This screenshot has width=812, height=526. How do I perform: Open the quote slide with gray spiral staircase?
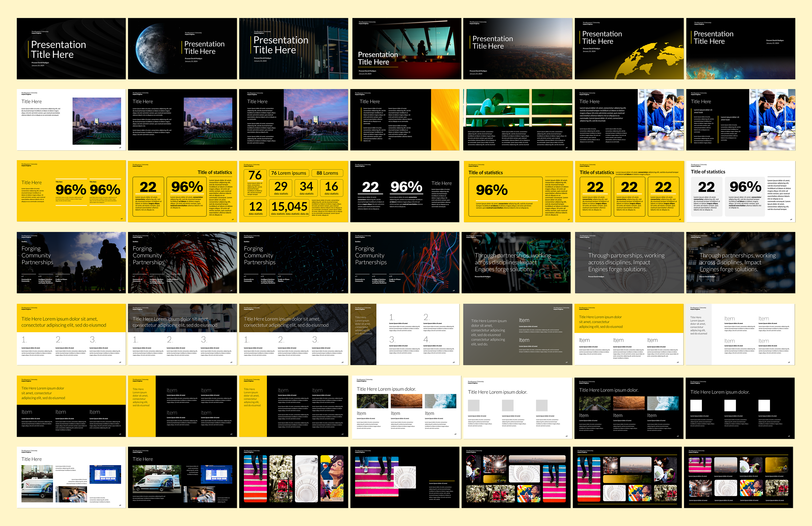point(630,263)
